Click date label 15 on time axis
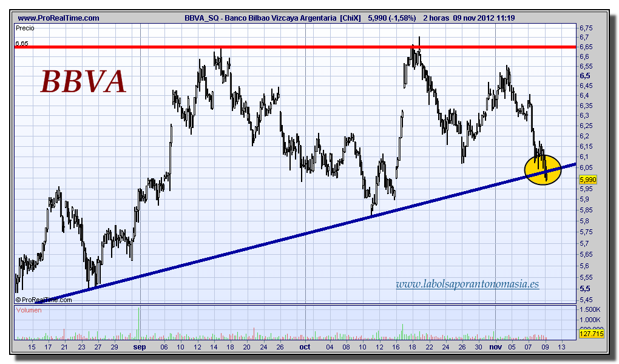This screenshot has height=364, width=619. tap(32, 347)
